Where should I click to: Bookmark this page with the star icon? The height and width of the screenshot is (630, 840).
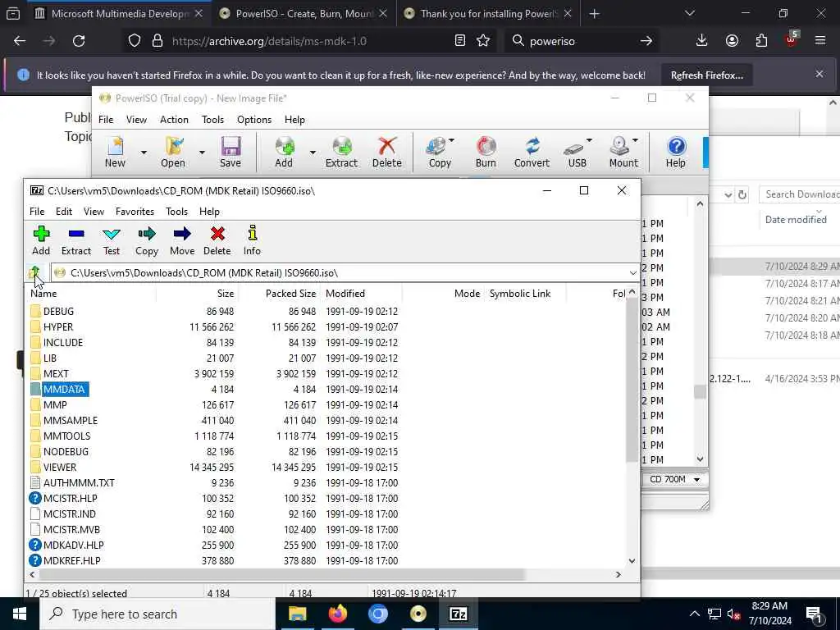tap(483, 41)
